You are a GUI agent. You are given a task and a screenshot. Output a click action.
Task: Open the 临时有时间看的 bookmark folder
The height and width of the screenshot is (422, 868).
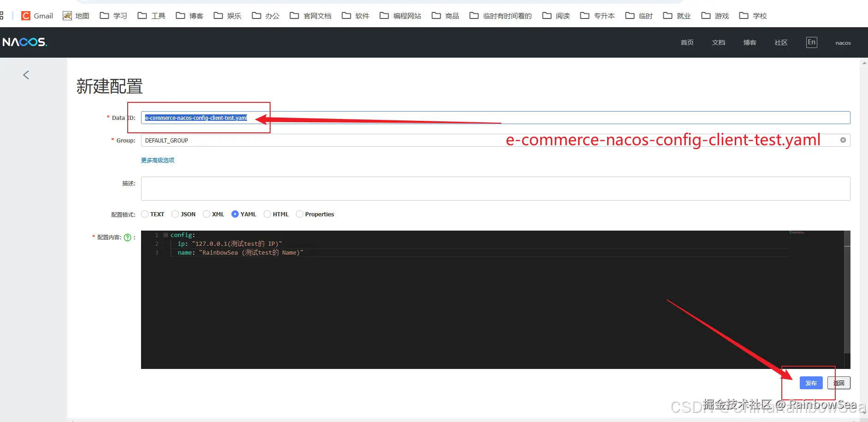point(501,16)
